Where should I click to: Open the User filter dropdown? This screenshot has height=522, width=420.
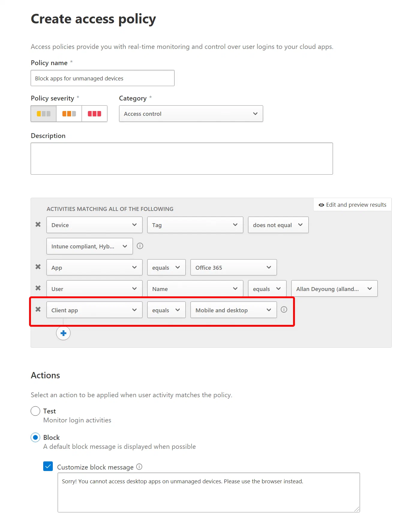click(x=94, y=289)
